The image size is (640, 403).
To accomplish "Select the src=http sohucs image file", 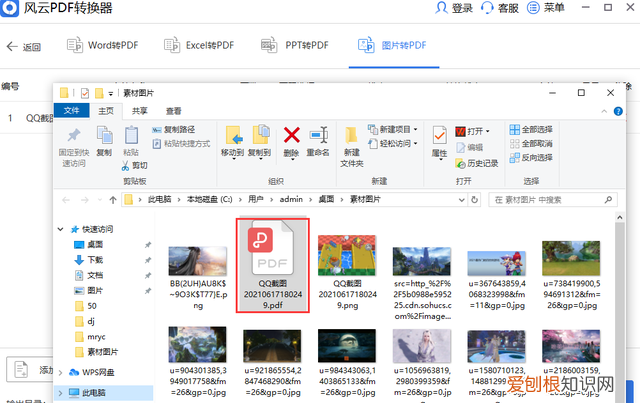I will click(422, 283).
